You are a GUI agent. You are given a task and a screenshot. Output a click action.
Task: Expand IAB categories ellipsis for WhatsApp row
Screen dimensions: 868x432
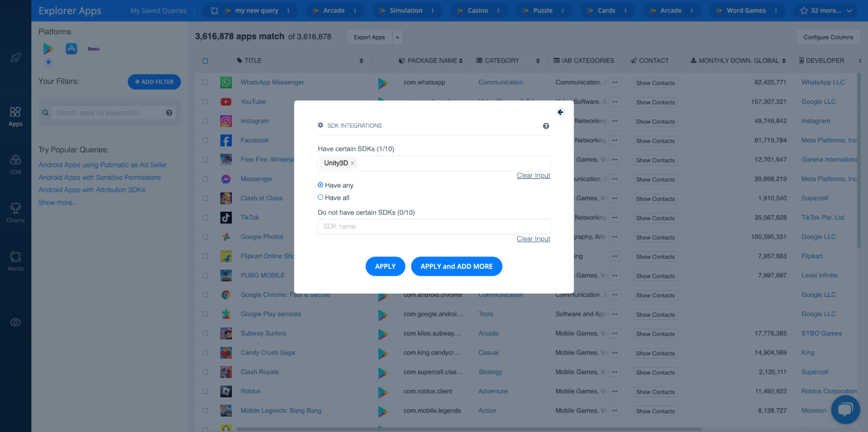(x=614, y=83)
